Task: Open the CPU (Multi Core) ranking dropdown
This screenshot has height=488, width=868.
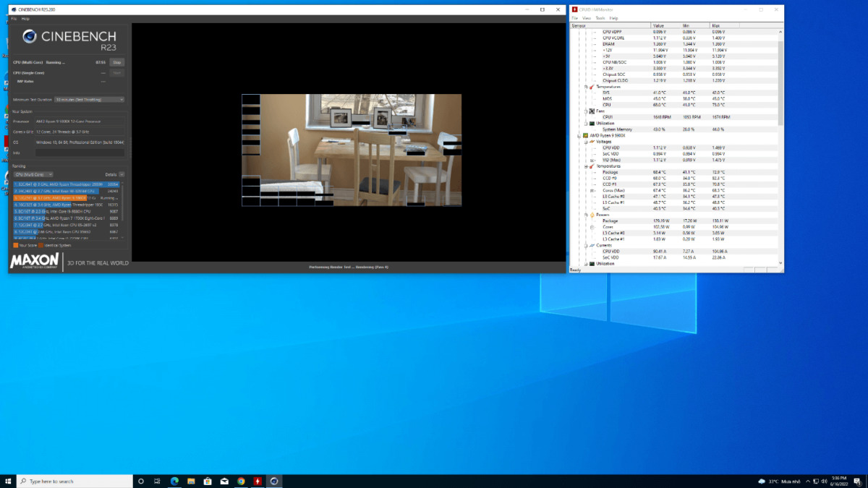Action: (x=33, y=174)
